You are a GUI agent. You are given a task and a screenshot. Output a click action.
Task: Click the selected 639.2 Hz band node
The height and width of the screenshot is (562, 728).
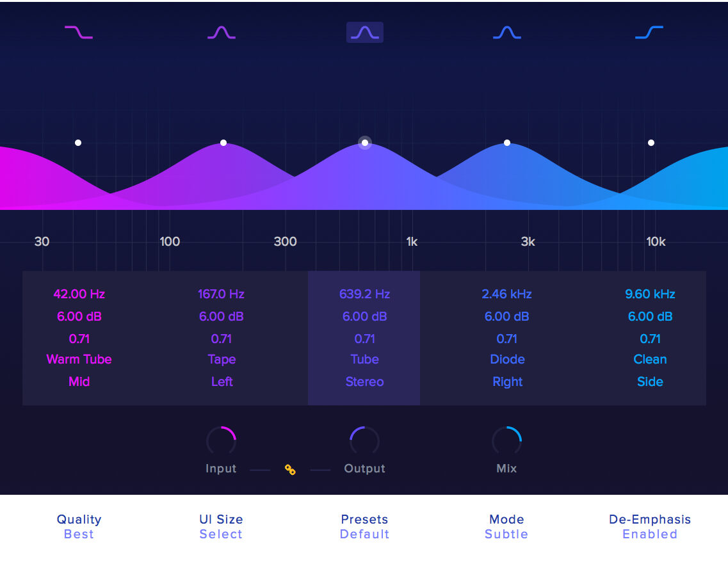[365, 143]
